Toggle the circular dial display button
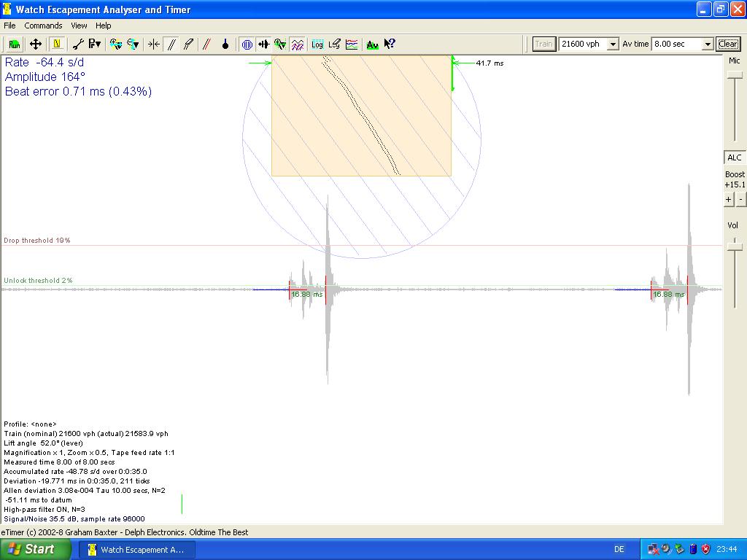Image resolution: width=747 pixels, height=560 pixels. click(x=247, y=44)
